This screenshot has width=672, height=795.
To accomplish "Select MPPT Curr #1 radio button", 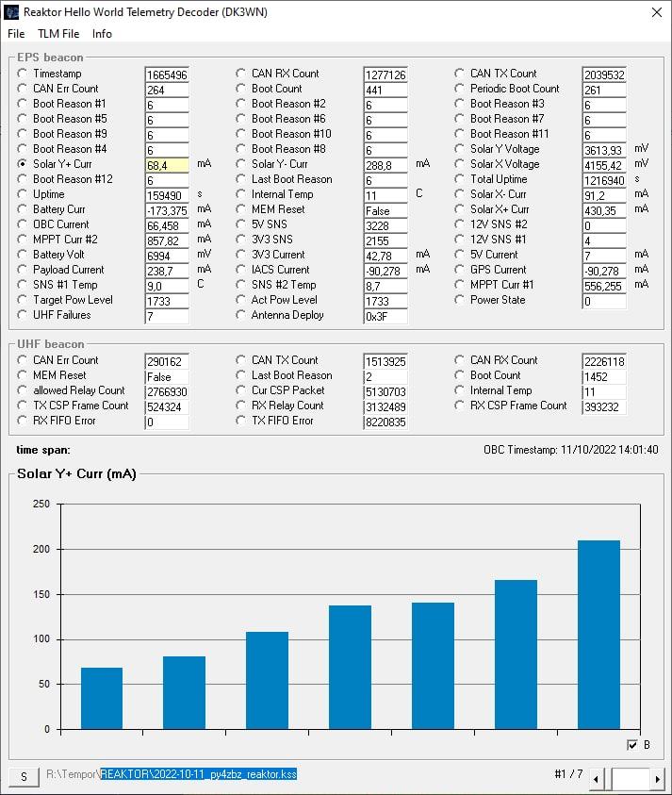I will [459, 285].
